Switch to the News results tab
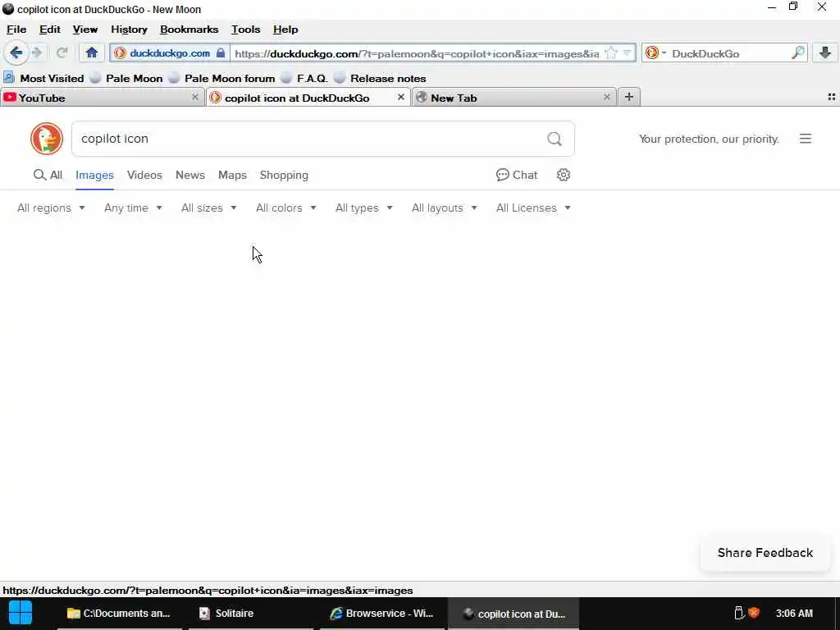Image resolution: width=840 pixels, height=630 pixels. 190,176
